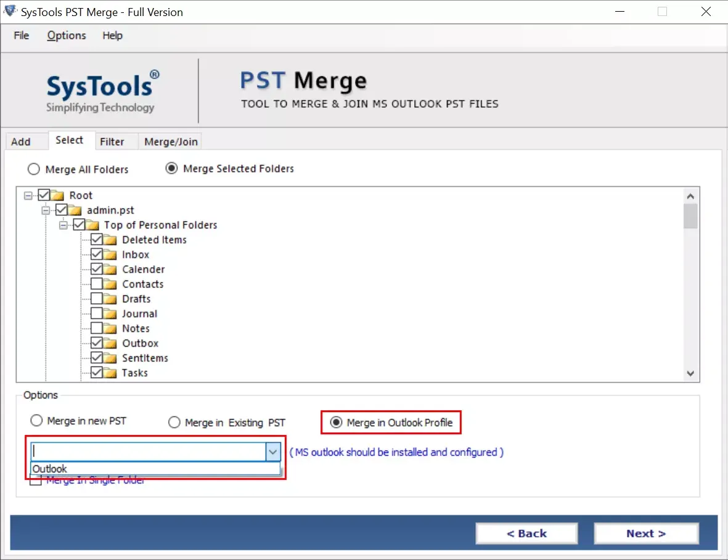This screenshot has height=560, width=728.
Task: Click the Notes folder icon
Action: [x=110, y=328]
